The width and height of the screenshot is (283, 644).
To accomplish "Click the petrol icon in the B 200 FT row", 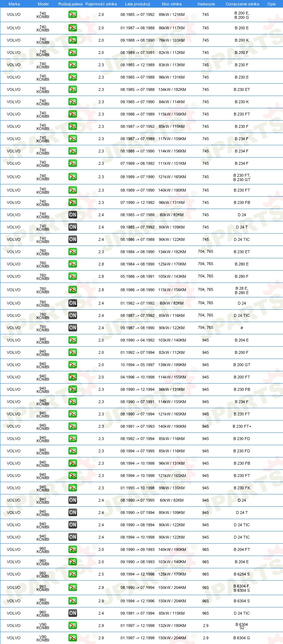I will click(x=73, y=377).
